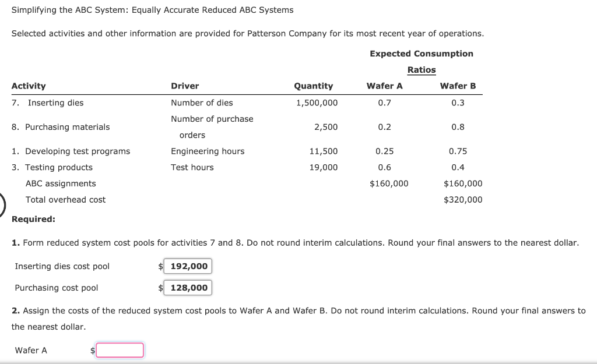597x364 pixels.
Task: Click the Wafer A column header
Action: (385, 86)
